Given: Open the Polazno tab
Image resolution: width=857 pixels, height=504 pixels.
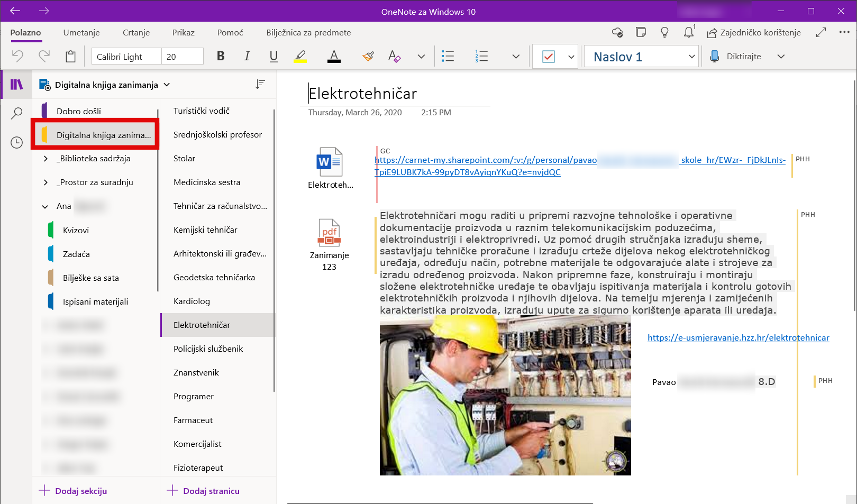Looking at the screenshot, I should [x=25, y=32].
